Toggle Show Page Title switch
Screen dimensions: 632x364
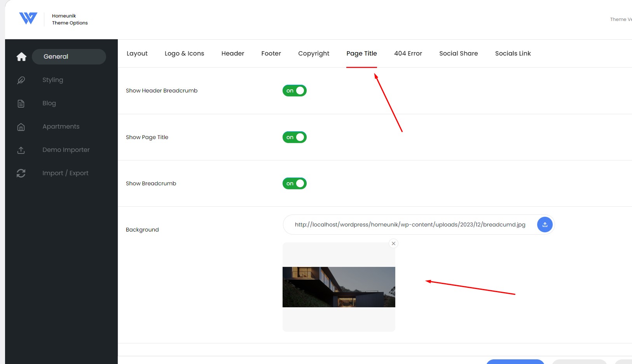click(294, 137)
